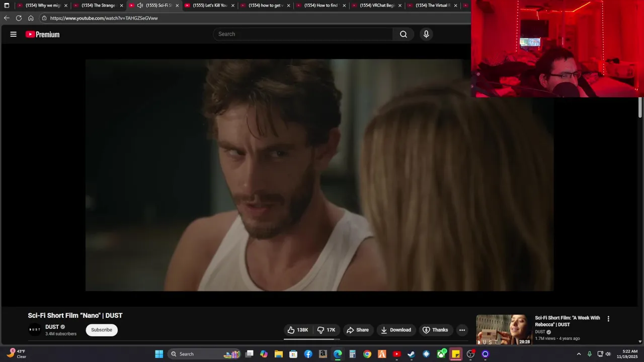Viewport: 644px width, 362px height.
Task: Open weather widget 43°F Clear
Action: [16, 354]
